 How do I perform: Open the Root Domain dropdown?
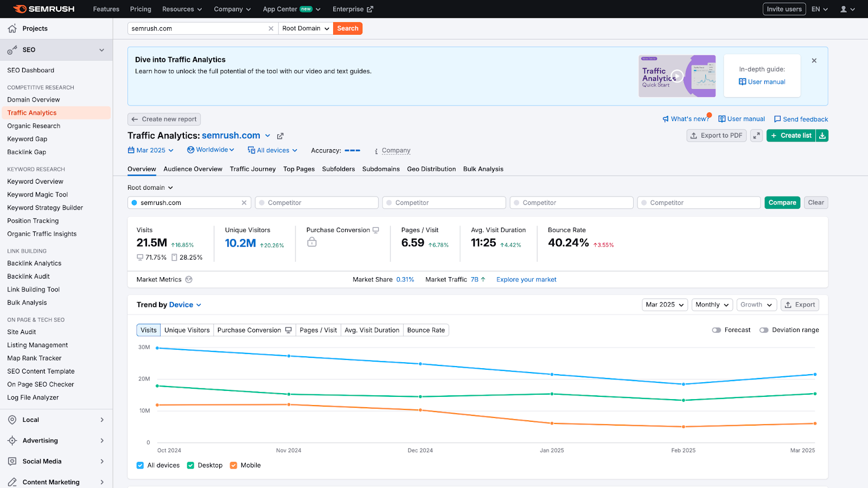point(305,28)
